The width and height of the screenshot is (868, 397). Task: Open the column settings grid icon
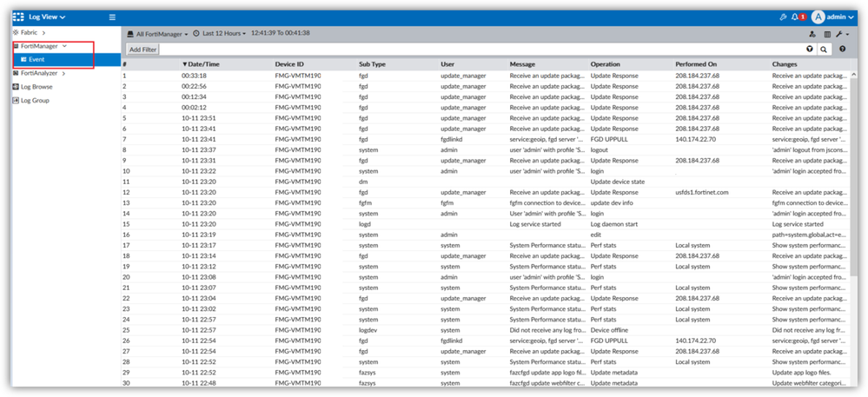[x=827, y=35]
